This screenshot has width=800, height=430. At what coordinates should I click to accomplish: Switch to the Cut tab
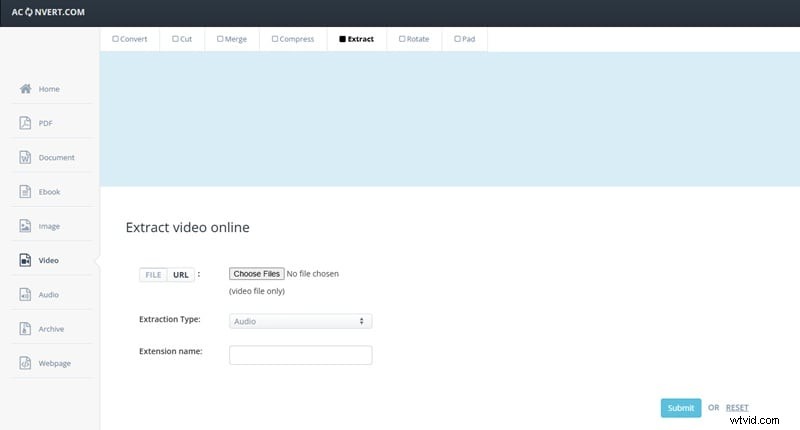(x=182, y=39)
